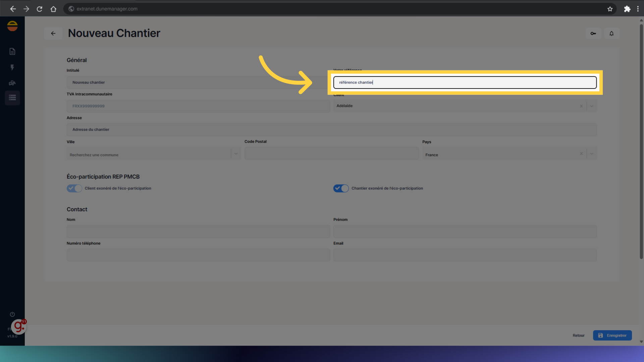The width and height of the screenshot is (644, 362).
Task: Expand the Client dropdown chevron
Action: click(x=592, y=106)
